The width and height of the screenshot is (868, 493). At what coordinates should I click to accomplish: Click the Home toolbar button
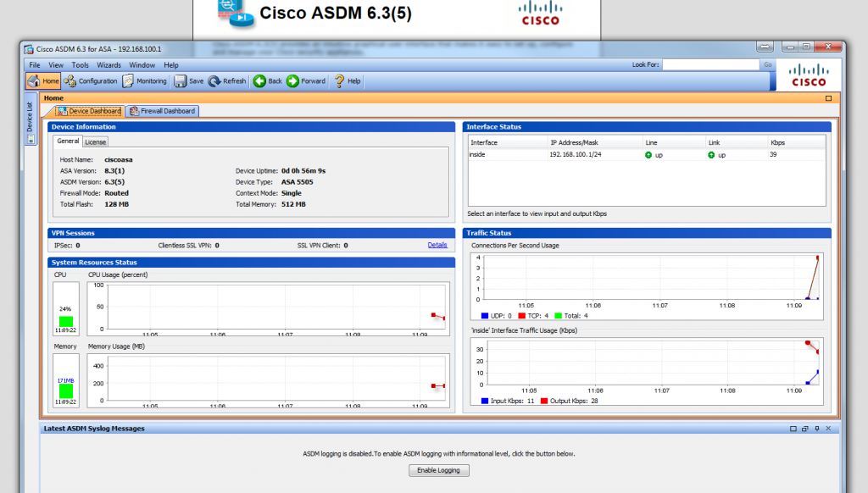pos(43,80)
